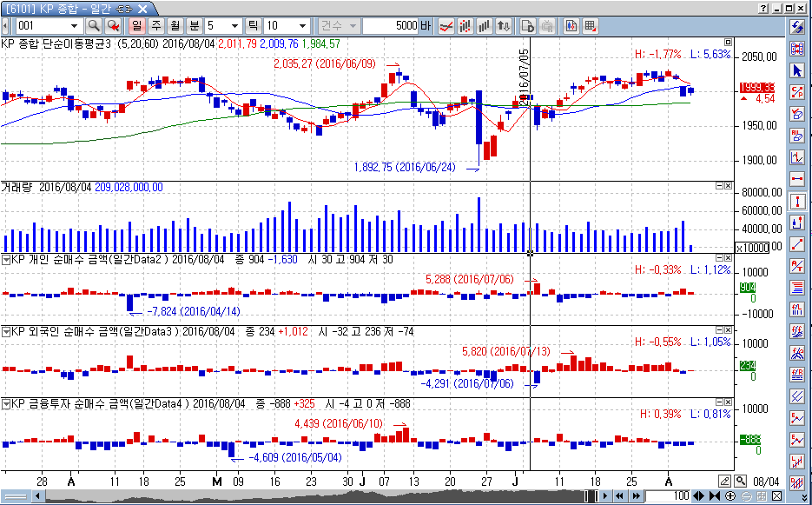
Task: Switch to monthly (월) chart period
Action: [x=175, y=26]
